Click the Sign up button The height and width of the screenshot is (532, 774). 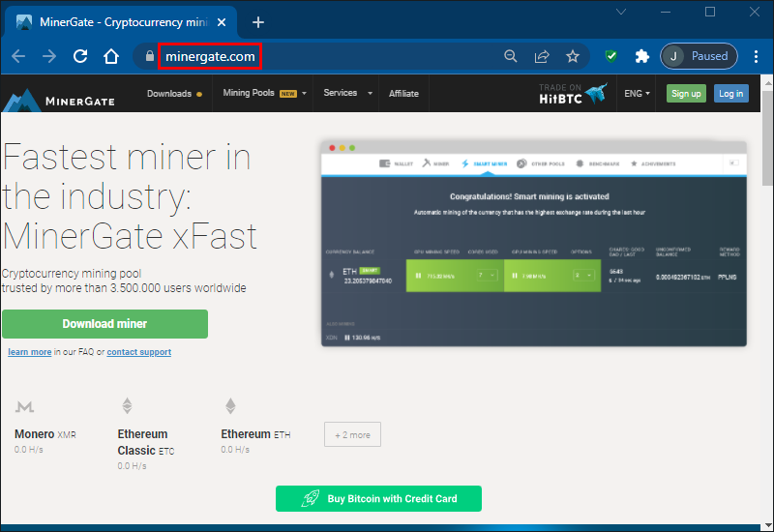pyautogui.click(x=686, y=93)
